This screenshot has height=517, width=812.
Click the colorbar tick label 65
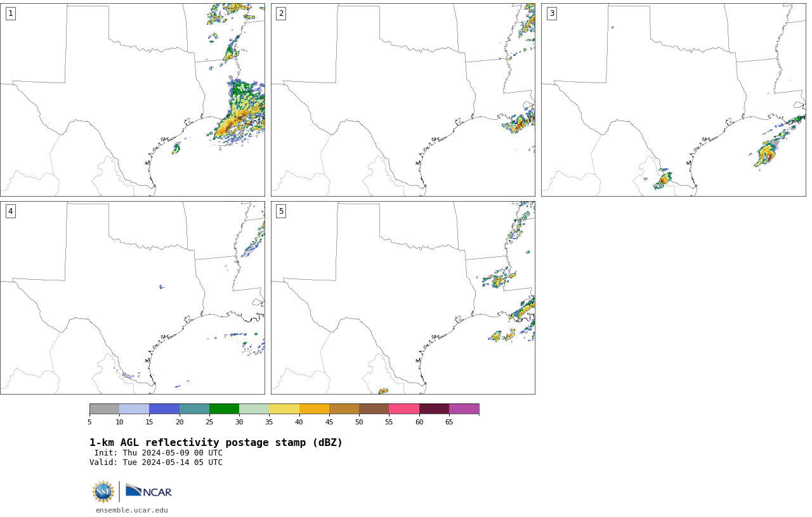coord(449,422)
